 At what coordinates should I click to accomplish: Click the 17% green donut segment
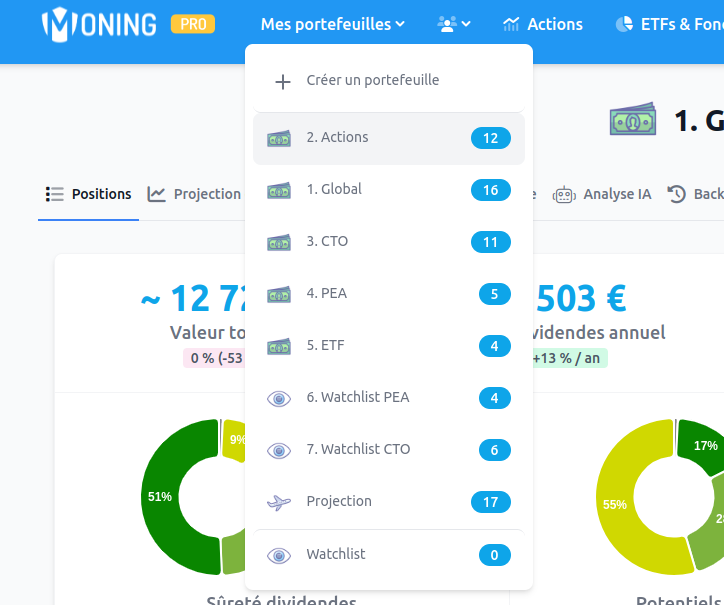tap(705, 446)
